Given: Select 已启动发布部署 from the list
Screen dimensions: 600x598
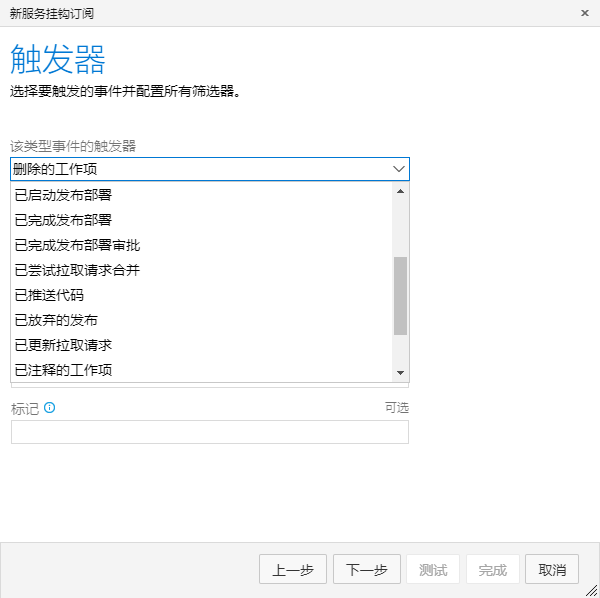Looking at the screenshot, I should [201, 195].
